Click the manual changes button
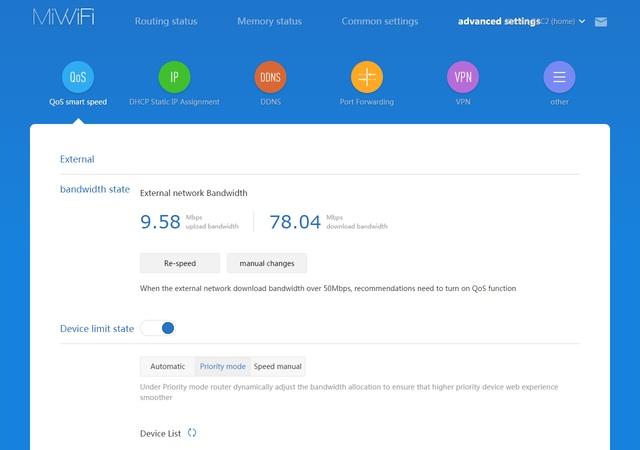Viewport: 640px width, 450px height. tap(267, 263)
